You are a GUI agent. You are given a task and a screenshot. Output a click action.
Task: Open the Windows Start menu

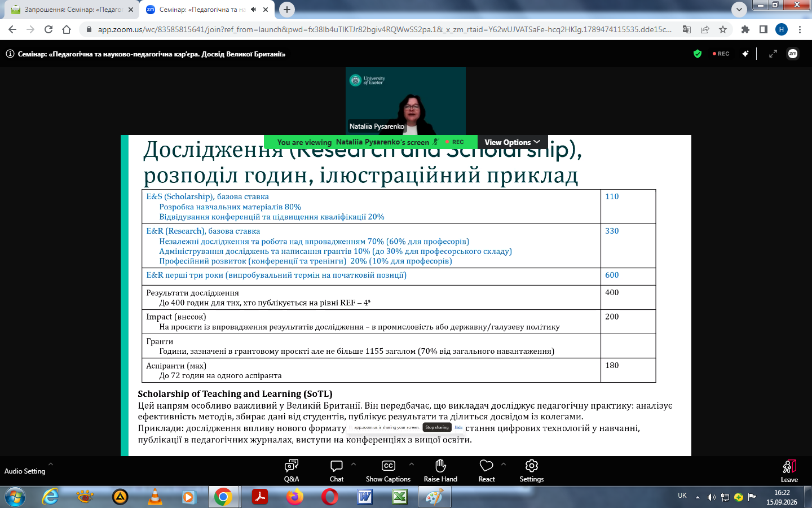coord(15,497)
